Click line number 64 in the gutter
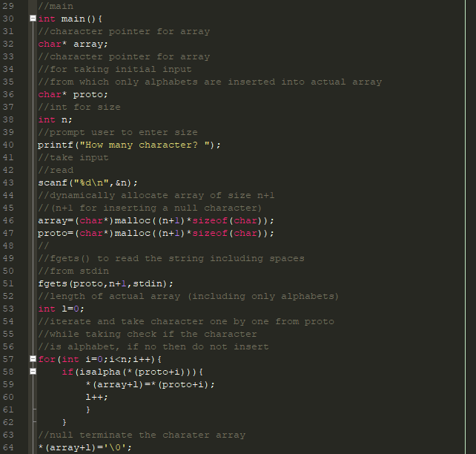 [x=10, y=447]
